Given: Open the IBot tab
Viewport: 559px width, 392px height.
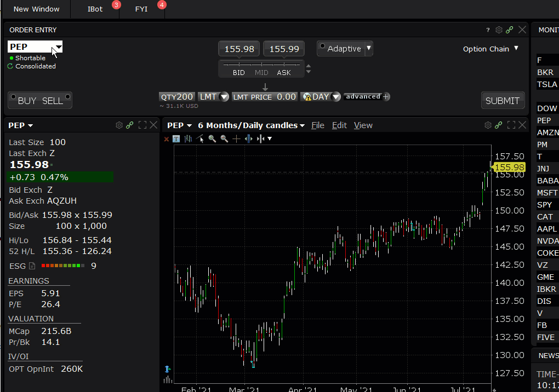Looking at the screenshot, I should (95, 9).
